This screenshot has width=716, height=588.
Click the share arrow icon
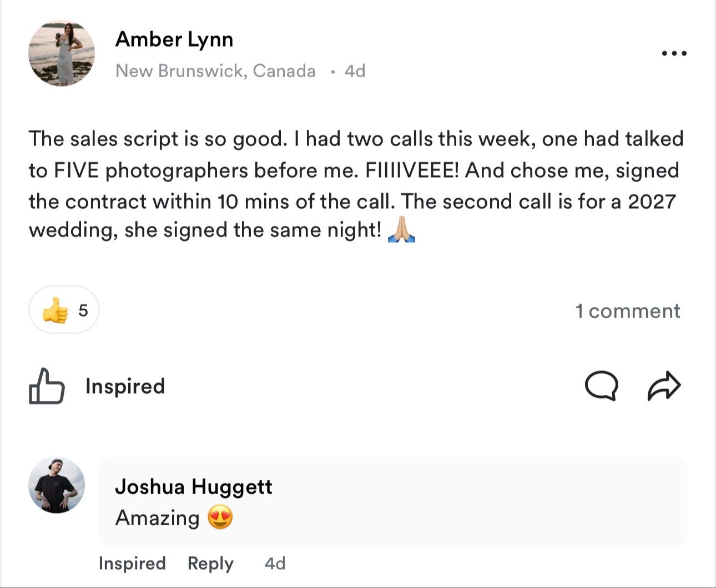tap(664, 385)
